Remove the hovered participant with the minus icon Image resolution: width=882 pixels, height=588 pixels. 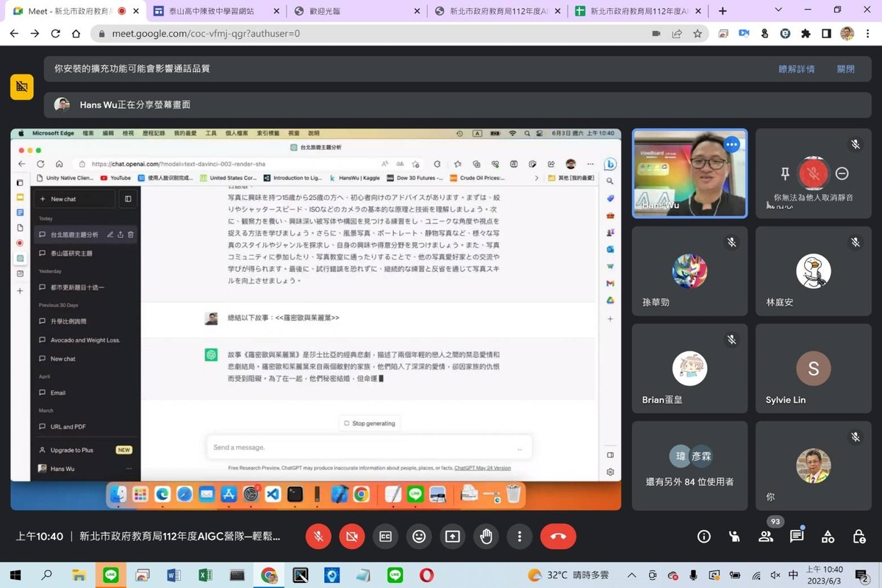tap(842, 173)
